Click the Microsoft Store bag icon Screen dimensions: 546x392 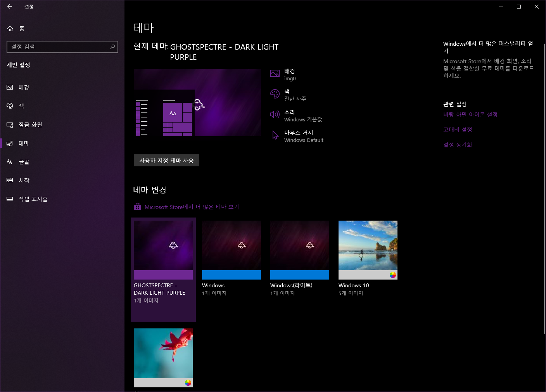137,207
